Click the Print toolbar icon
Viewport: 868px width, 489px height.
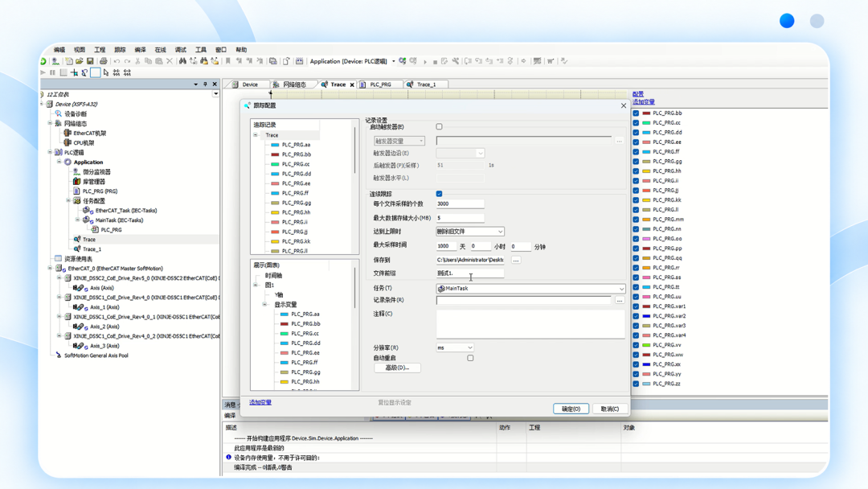(104, 61)
